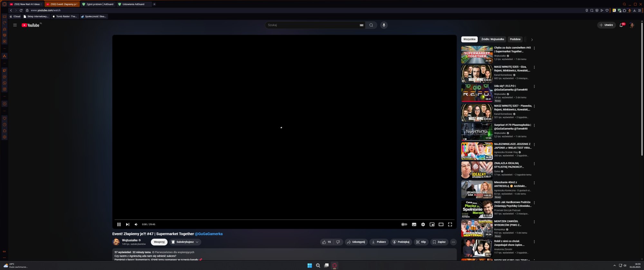644x270 pixels.
Task: Show more filter chips with the arrow
Action: tap(532, 40)
